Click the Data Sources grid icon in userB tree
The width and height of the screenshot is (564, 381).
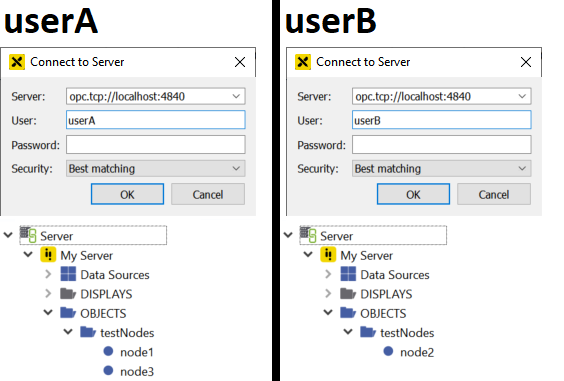(x=348, y=274)
